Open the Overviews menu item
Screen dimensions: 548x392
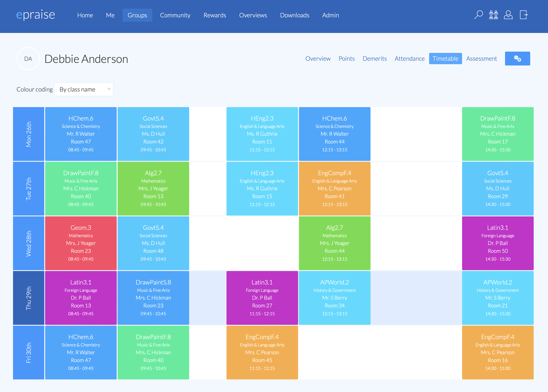pyautogui.click(x=253, y=15)
